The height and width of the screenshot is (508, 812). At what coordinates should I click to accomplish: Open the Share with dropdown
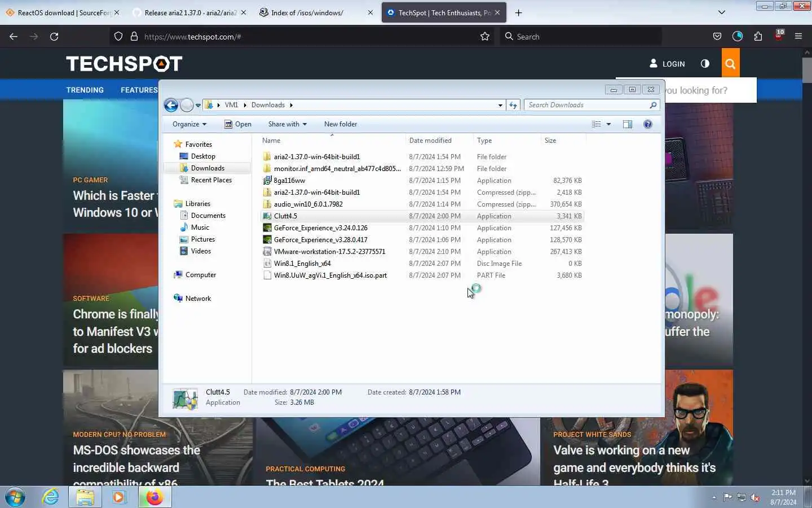[288, 124]
